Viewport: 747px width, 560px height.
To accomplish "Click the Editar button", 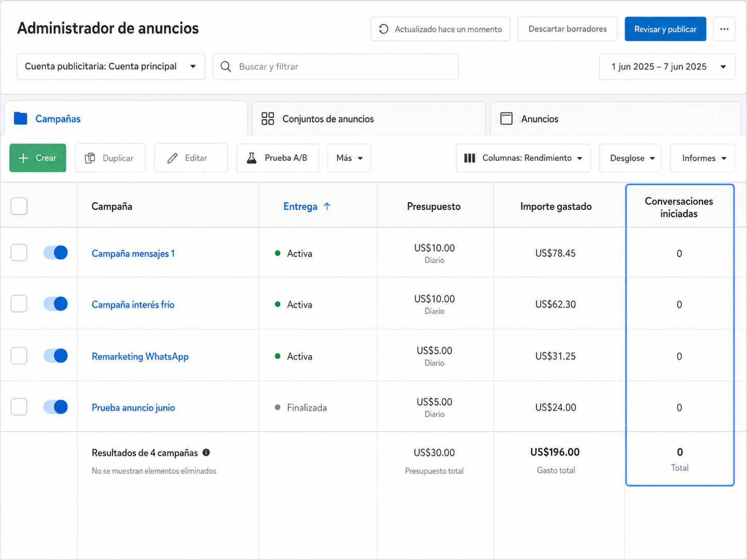I will (x=191, y=158).
